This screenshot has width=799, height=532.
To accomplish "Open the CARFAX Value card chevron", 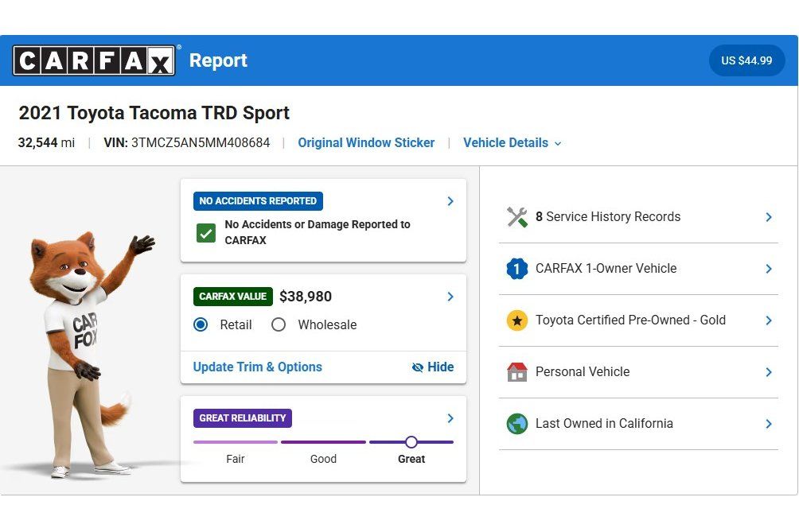I will tap(450, 297).
